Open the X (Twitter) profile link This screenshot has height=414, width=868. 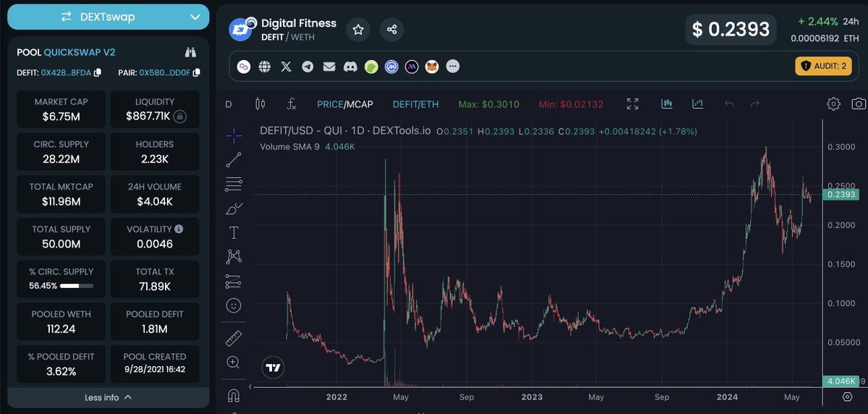pos(286,67)
